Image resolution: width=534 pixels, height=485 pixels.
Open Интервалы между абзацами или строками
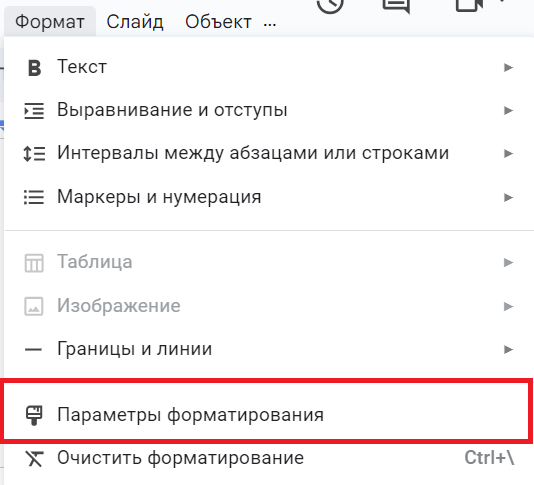269,153
